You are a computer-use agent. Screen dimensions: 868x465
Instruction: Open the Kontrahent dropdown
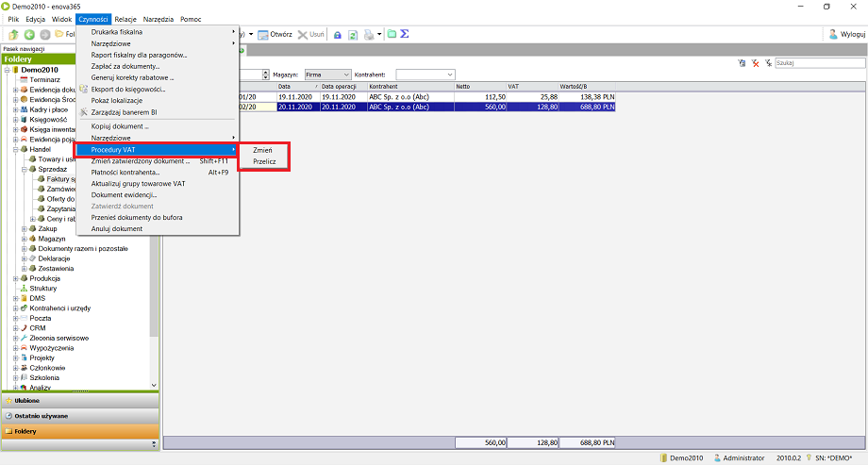[426, 75]
